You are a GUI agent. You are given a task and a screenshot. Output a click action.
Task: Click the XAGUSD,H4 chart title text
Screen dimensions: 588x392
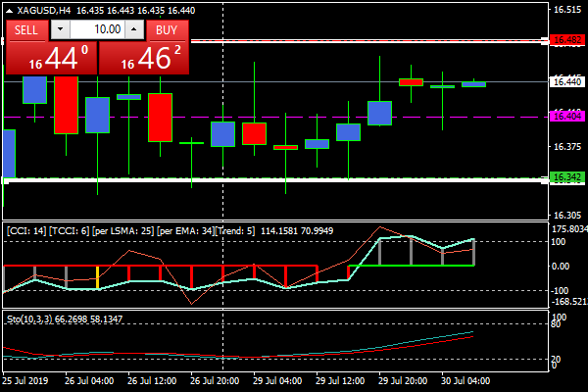tap(44, 10)
